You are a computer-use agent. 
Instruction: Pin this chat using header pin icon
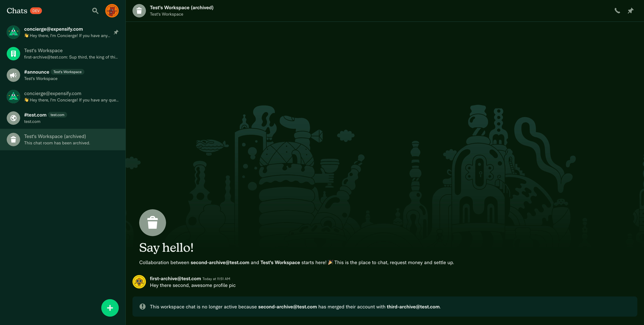[x=631, y=11]
